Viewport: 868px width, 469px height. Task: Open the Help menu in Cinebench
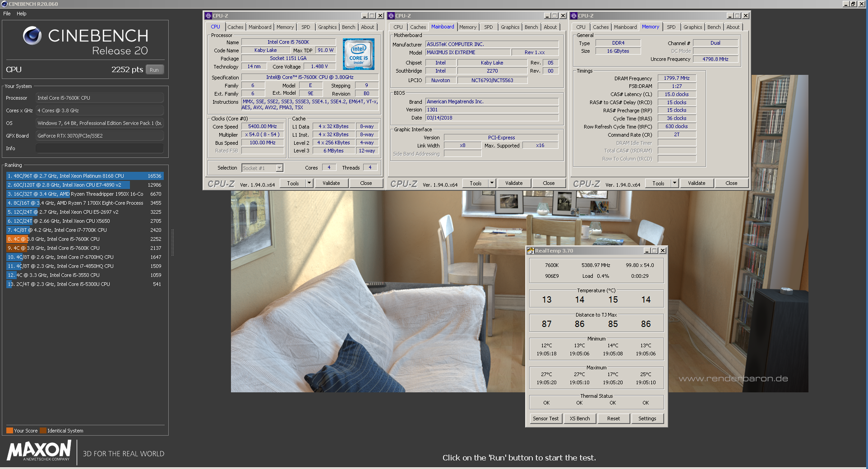[22, 14]
